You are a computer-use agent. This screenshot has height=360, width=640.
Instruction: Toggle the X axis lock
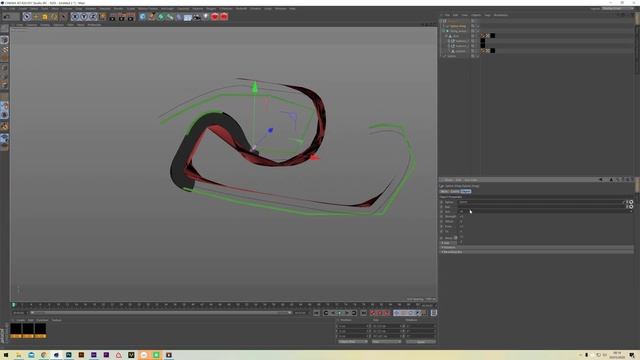click(75, 17)
